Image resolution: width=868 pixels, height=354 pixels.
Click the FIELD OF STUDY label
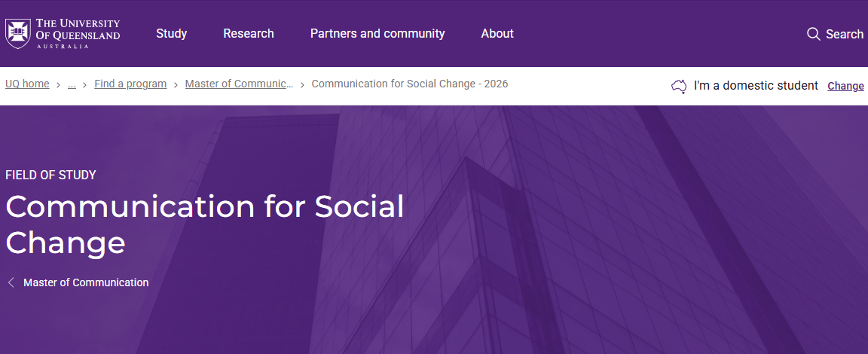point(50,175)
